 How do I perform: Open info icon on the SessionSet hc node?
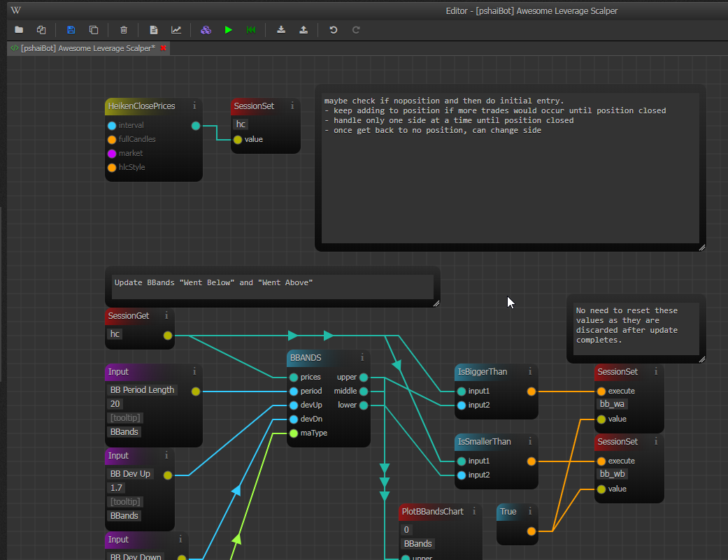[292, 106]
